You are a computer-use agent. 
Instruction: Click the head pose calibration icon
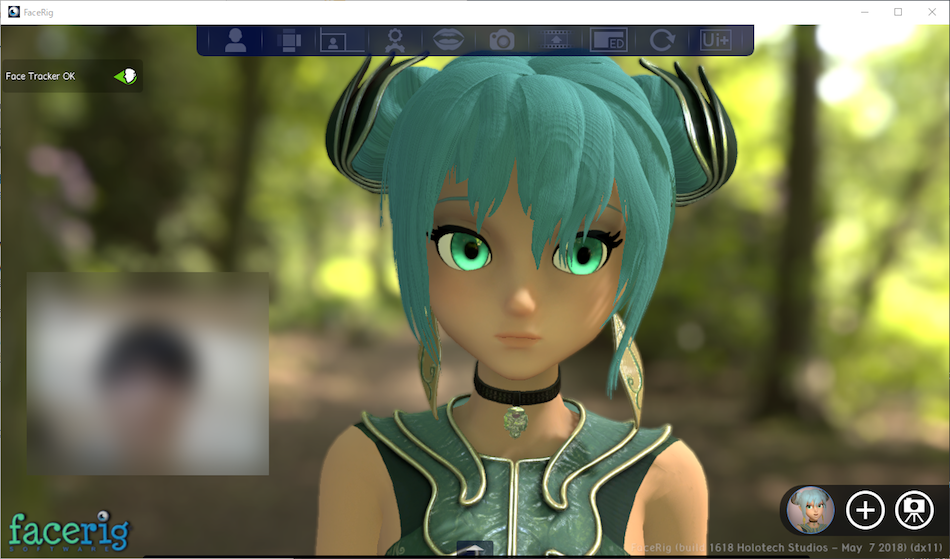tap(289, 40)
